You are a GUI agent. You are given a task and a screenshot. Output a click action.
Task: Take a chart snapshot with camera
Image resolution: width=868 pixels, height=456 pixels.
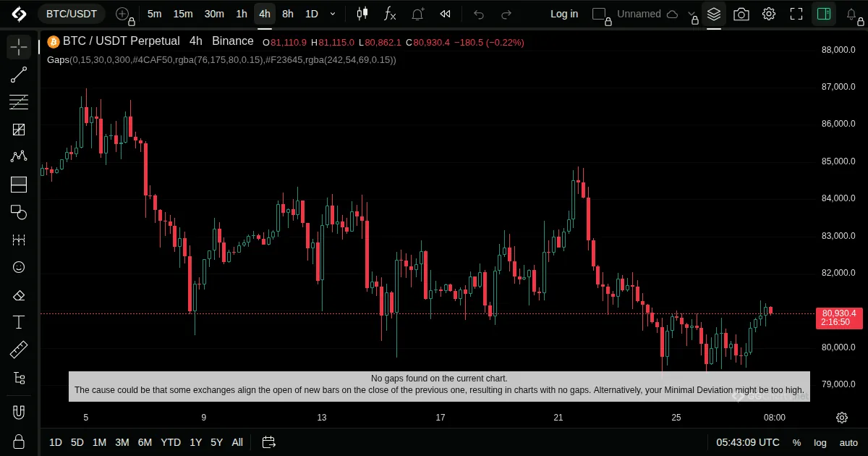coord(741,14)
